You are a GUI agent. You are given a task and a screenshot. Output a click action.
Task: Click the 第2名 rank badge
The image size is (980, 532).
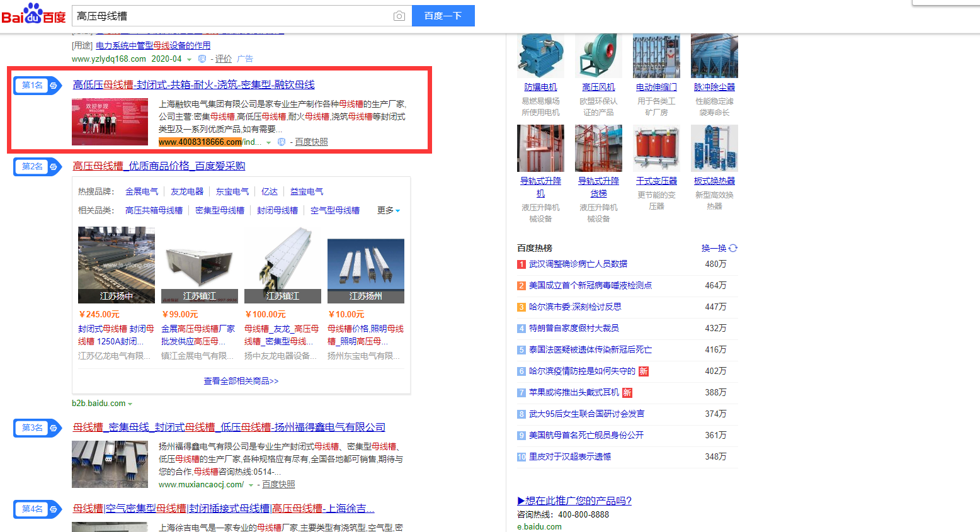point(37,167)
